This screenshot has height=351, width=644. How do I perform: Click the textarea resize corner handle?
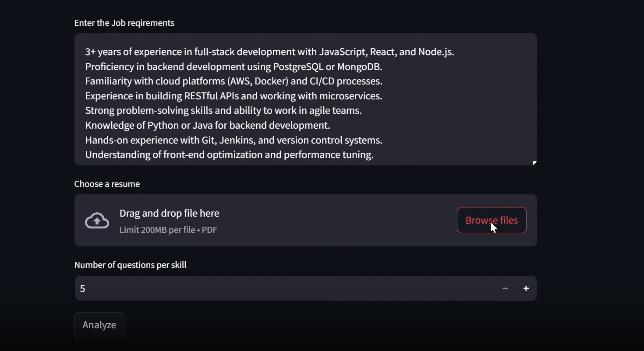tap(534, 163)
